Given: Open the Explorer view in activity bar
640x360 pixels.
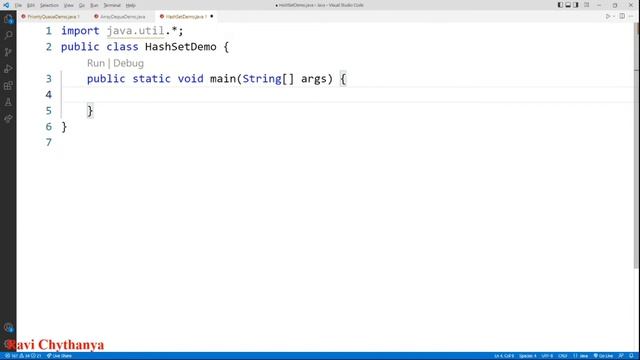Looking at the screenshot, I should click(8, 19).
